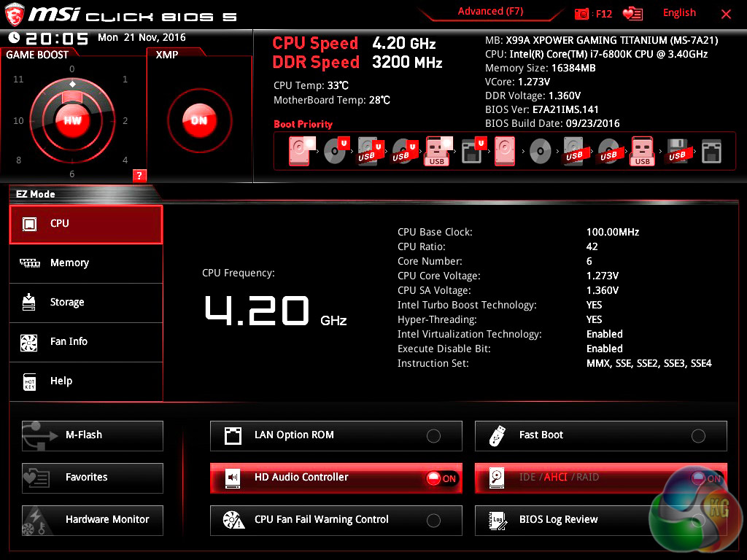Click the CPU Ratio value 42
The width and height of the screenshot is (747, 560).
pos(592,246)
